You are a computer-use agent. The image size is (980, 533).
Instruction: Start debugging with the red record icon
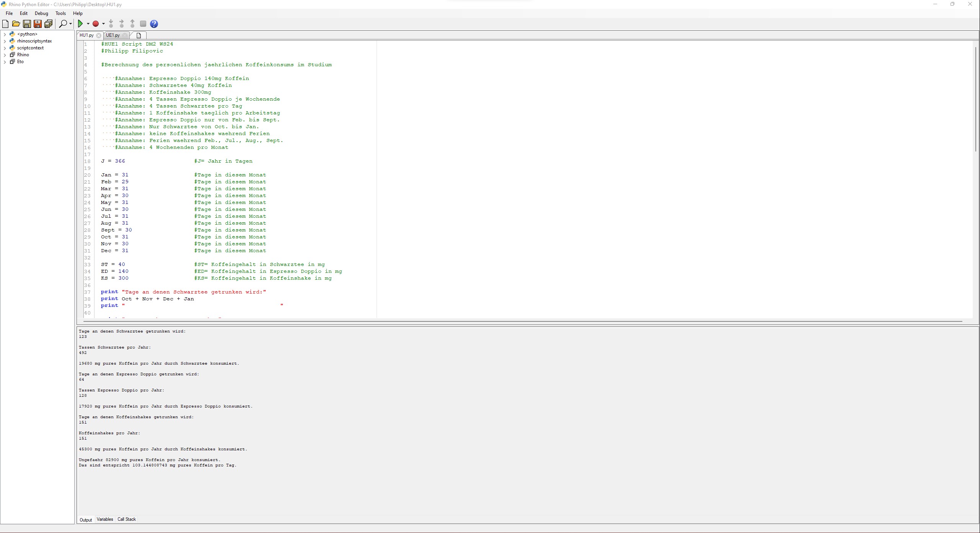click(96, 24)
